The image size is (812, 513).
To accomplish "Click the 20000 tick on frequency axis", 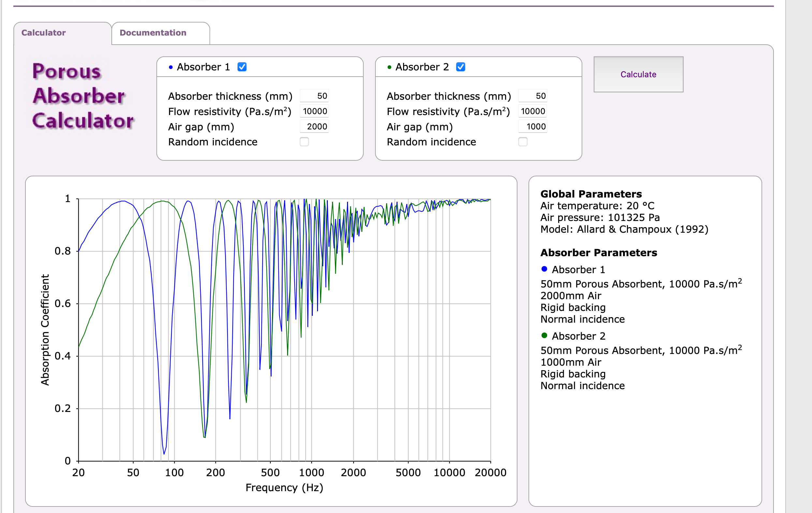I will (x=490, y=473).
